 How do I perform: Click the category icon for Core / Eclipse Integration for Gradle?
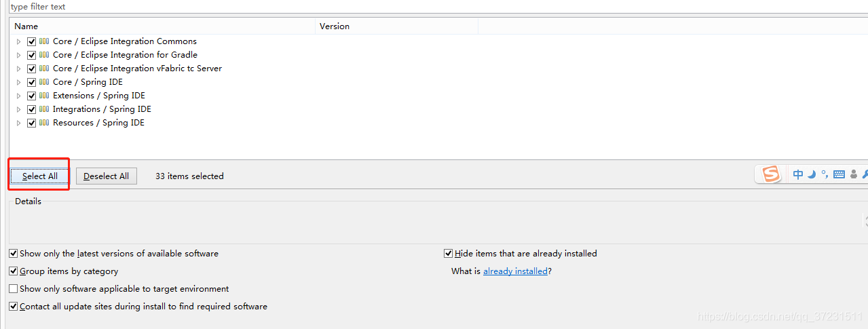[44, 55]
